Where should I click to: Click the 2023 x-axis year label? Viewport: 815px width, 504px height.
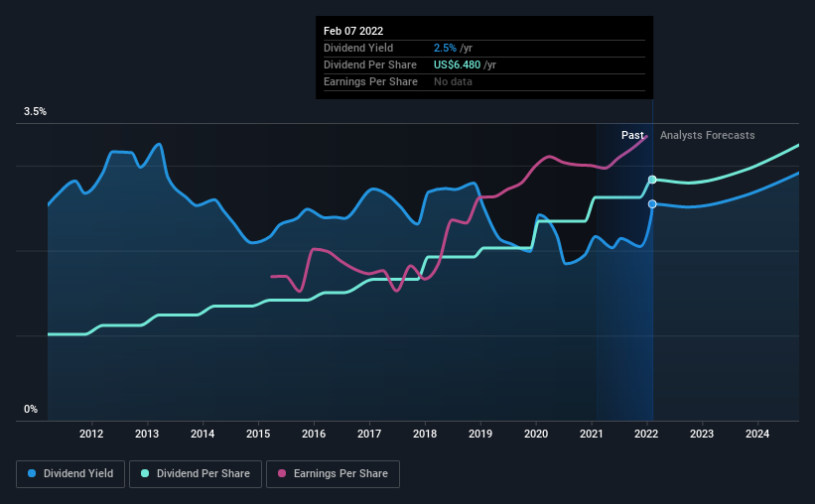click(x=702, y=434)
